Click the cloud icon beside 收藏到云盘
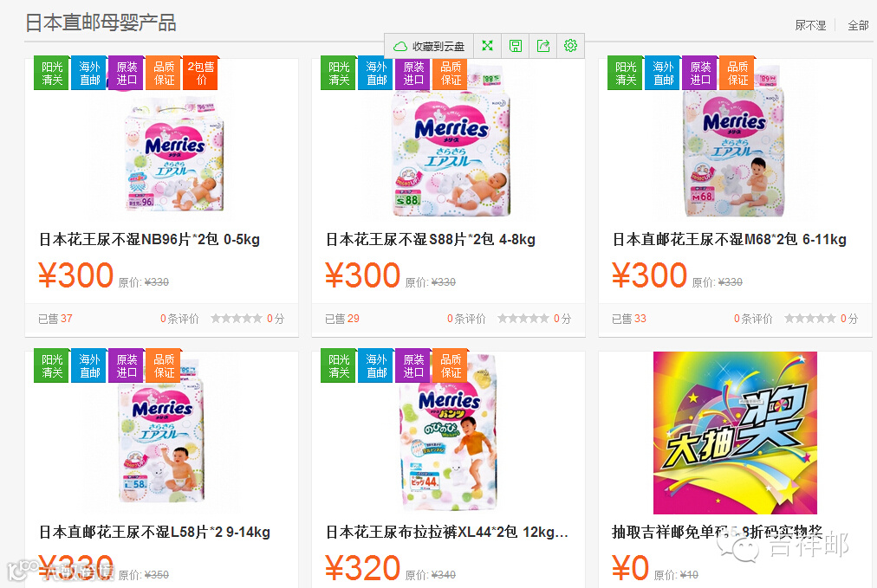Image resolution: width=877 pixels, height=588 pixels. [400, 47]
